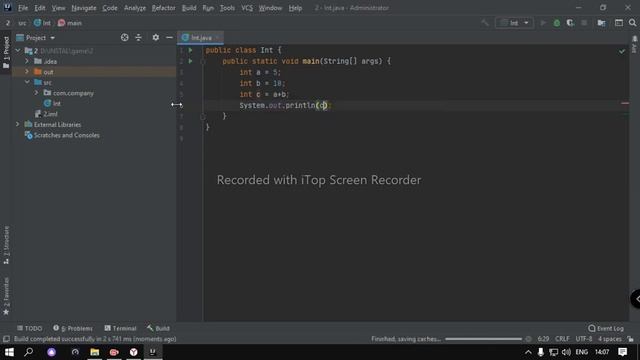Open the TODO tool window
The height and width of the screenshot is (360, 640).
coord(29,328)
